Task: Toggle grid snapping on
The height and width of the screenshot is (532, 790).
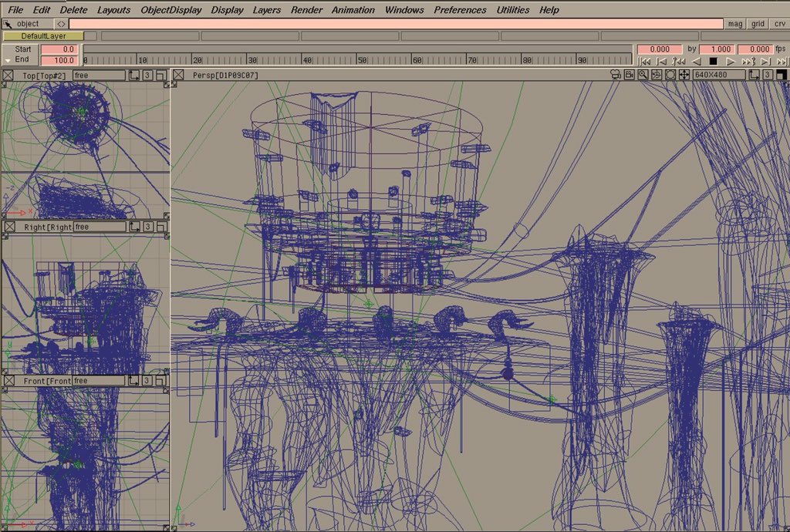Action: (x=758, y=24)
